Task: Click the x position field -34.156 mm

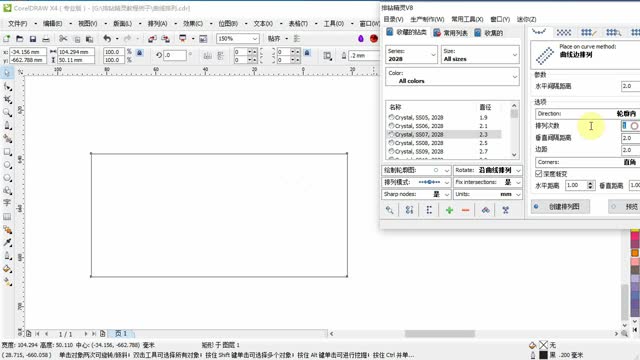Action: [x=28, y=52]
